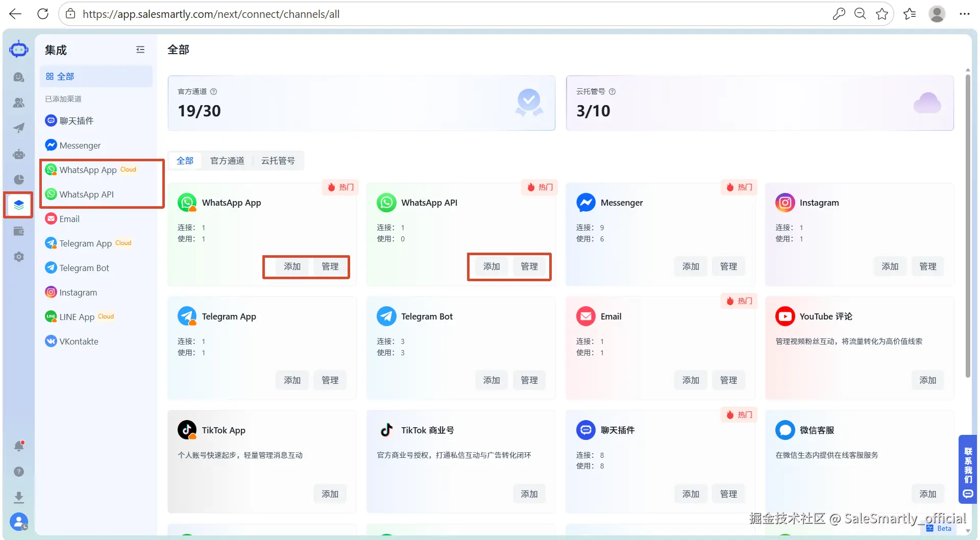Open the paper-plane broadcast sidebar icon
Screen dimensions: 980x540
point(19,128)
